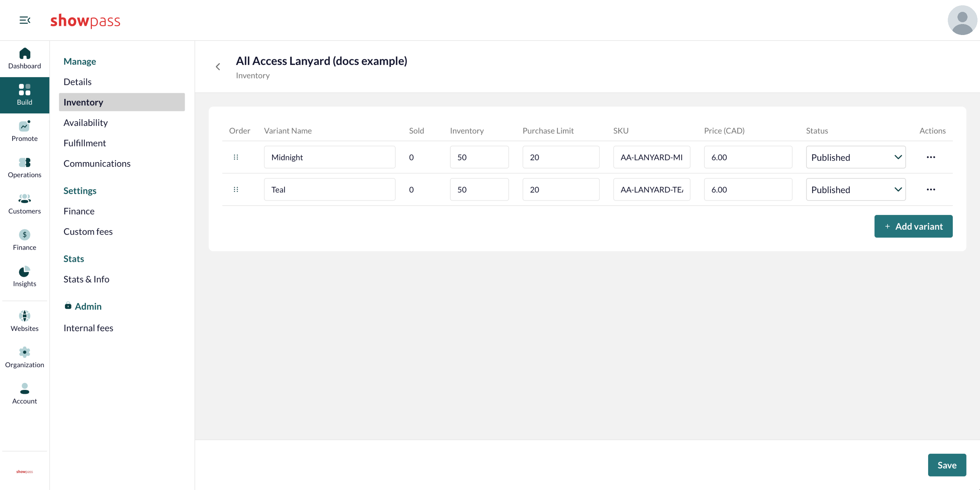Image resolution: width=980 pixels, height=490 pixels.
Task: Open the Customers section
Action: click(25, 204)
